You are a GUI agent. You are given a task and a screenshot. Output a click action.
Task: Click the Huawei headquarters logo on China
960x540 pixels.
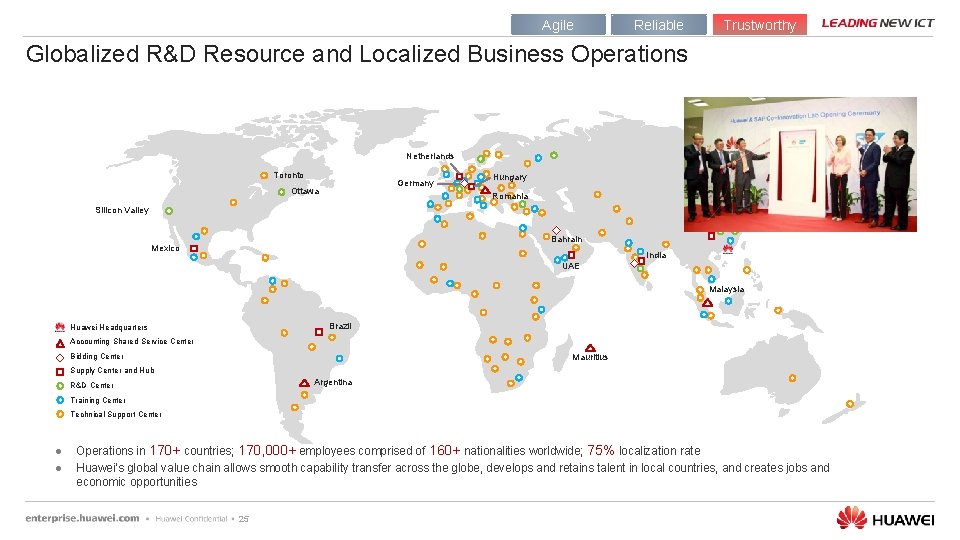728,249
